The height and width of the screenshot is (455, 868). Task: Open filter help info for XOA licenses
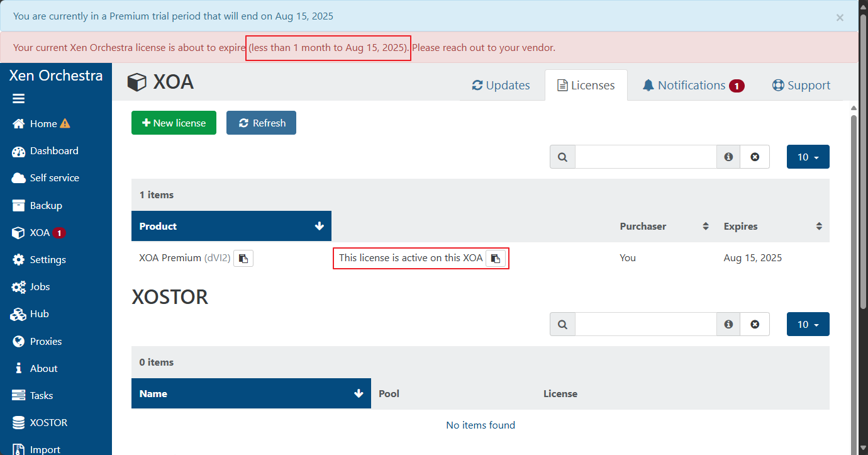coord(728,157)
